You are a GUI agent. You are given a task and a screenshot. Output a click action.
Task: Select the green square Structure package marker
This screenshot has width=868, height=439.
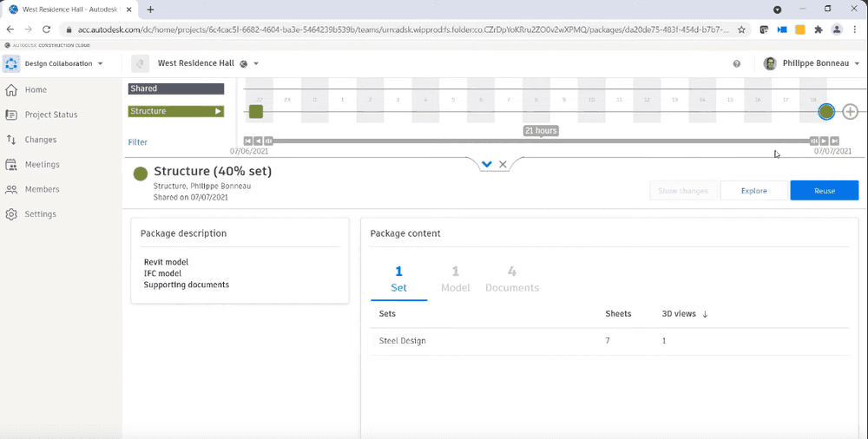pyautogui.click(x=256, y=112)
